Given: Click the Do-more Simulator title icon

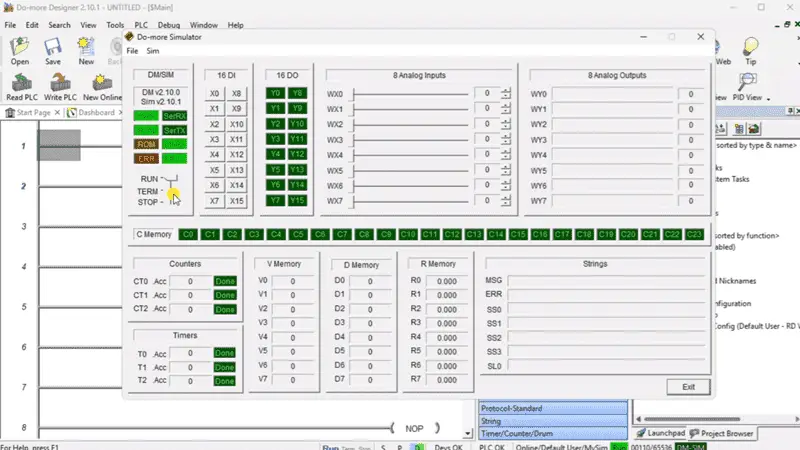Looking at the screenshot, I should [130, 37].
